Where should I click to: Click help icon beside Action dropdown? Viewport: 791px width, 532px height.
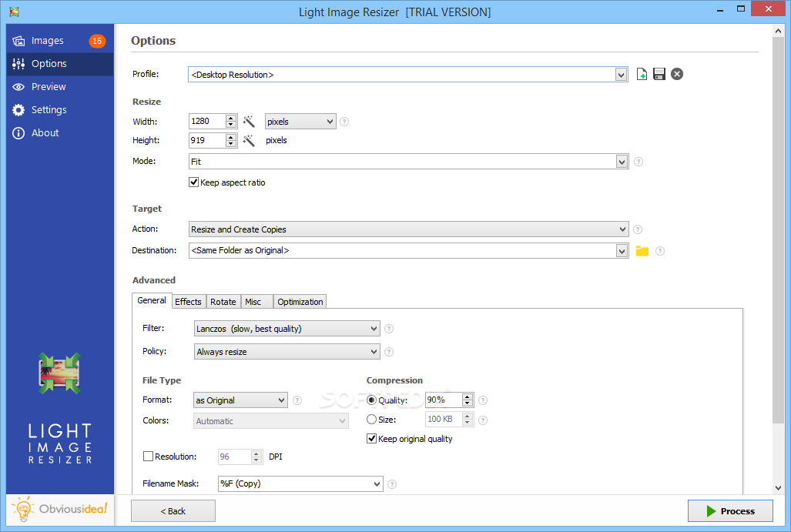tap(638, 229)
